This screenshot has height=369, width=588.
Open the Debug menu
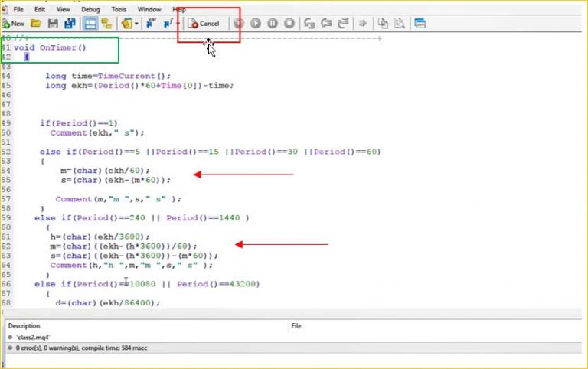pos(90,9)
